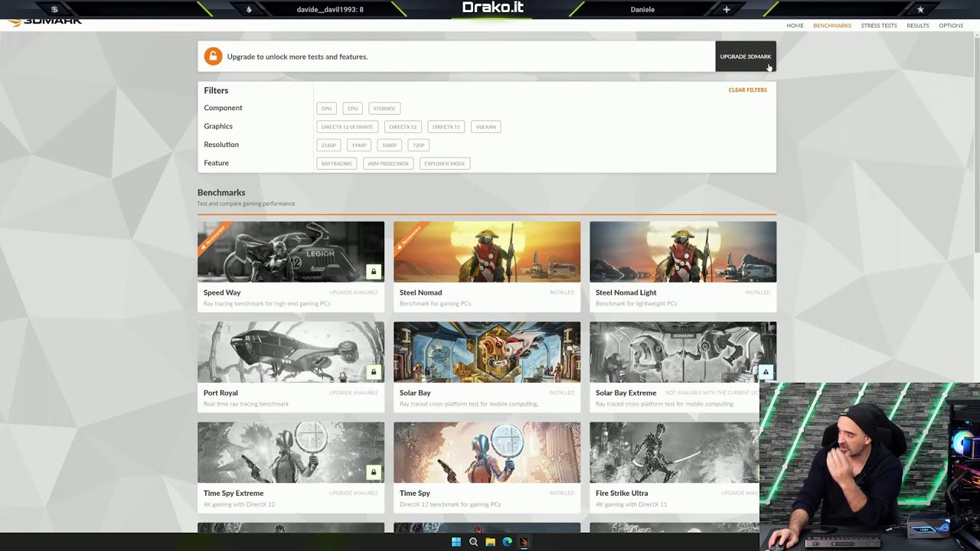Screen dimensions: 980x551
Task: Click the Installed label on Steel Nomad card
Action: [561, 292]
